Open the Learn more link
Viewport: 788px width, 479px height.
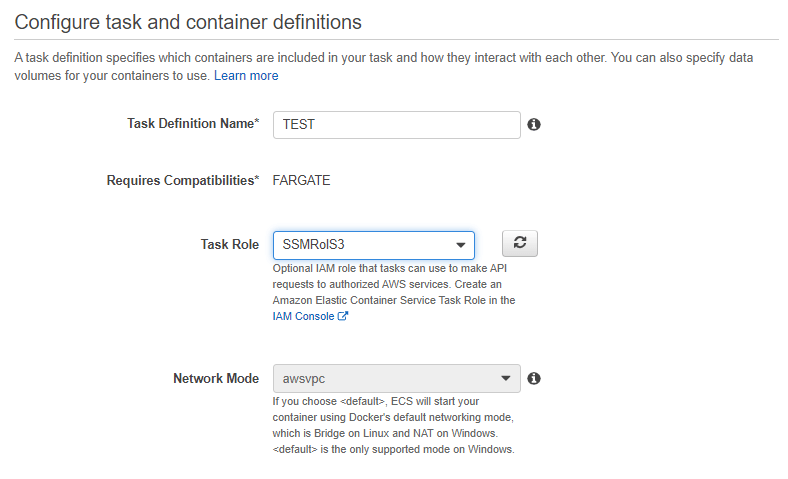[x=246, y=75]
